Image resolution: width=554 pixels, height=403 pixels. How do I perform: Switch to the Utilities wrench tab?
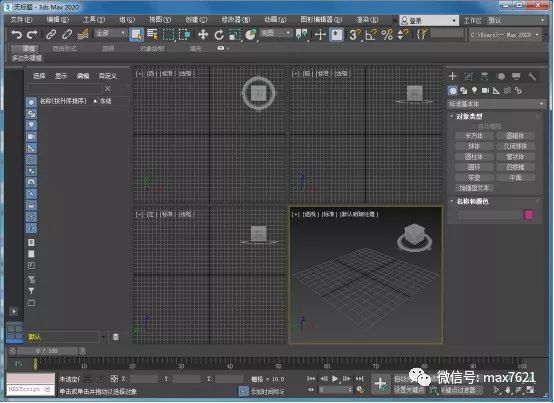(x=532, y=76)
